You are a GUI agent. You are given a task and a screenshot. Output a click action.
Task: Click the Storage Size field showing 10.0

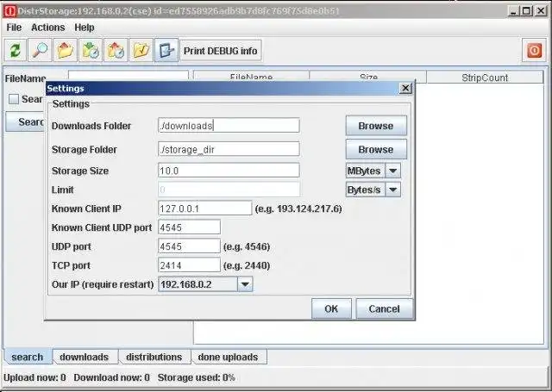(229, 171)
